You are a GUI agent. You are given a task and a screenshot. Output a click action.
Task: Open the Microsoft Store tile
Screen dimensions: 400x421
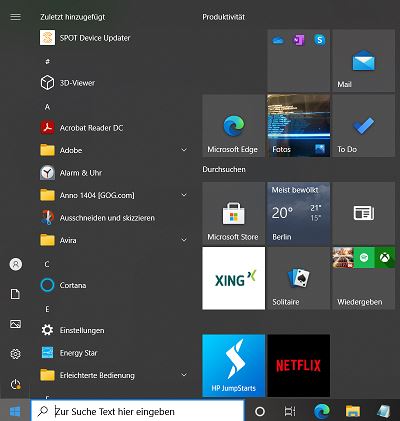[234, 213]
